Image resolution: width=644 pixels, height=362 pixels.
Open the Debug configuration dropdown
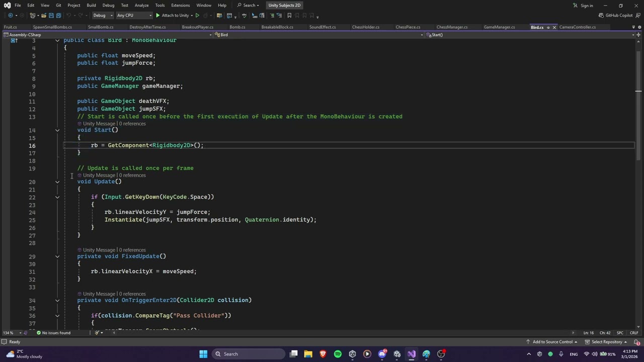pyautogui.click(x=102, y=15)
